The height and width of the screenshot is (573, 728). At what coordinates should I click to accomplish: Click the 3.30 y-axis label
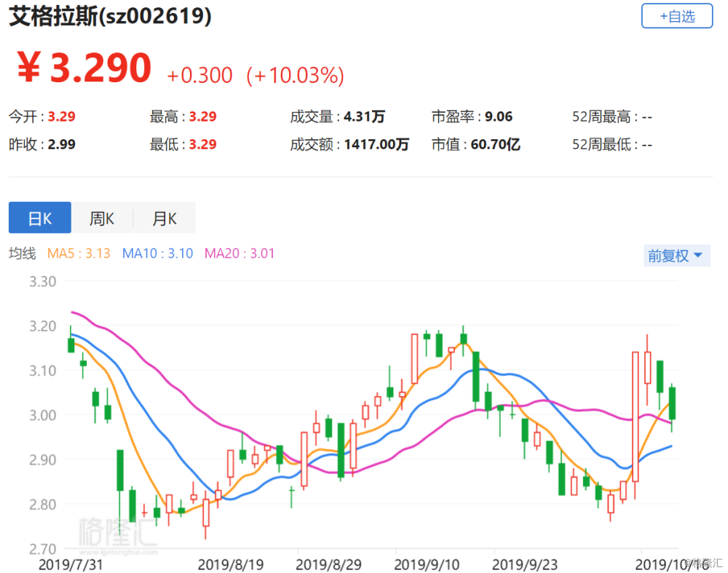pos(43,281)
